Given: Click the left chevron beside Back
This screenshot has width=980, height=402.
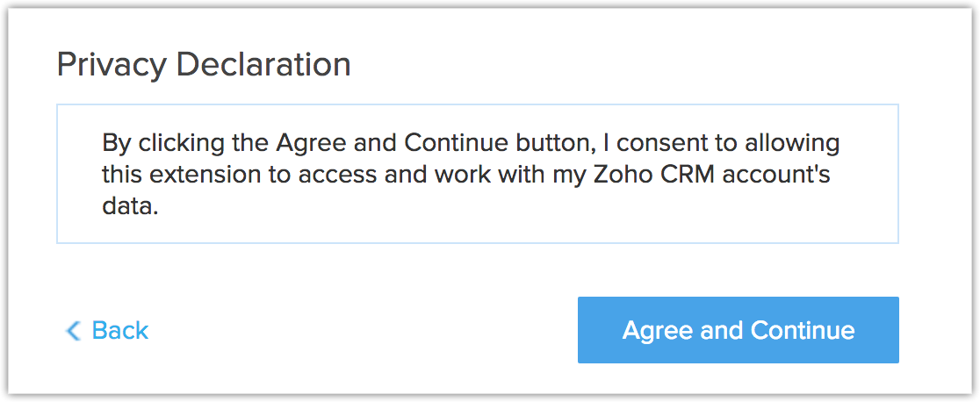Looking at the screenshot, I should 74,331.
